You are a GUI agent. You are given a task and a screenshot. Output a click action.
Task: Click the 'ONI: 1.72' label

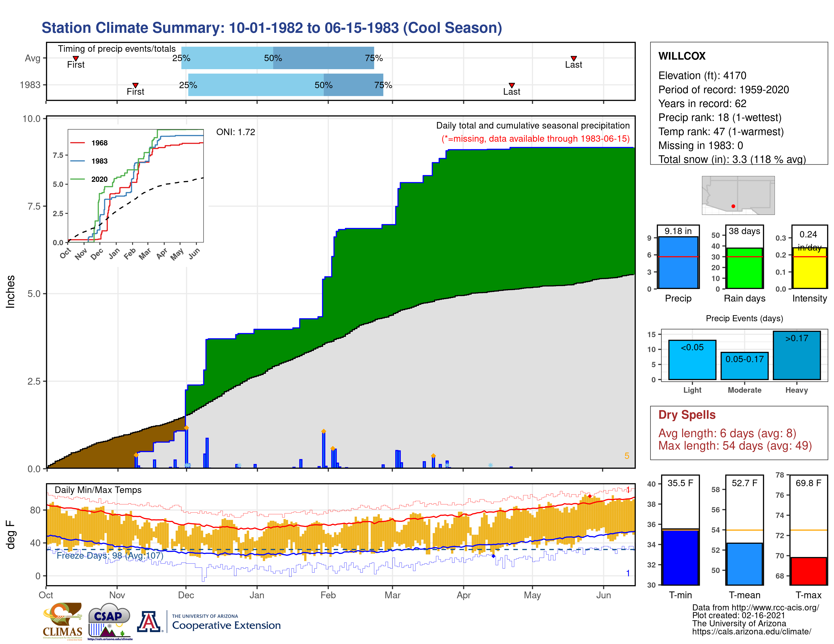click(x=236, y=132)
